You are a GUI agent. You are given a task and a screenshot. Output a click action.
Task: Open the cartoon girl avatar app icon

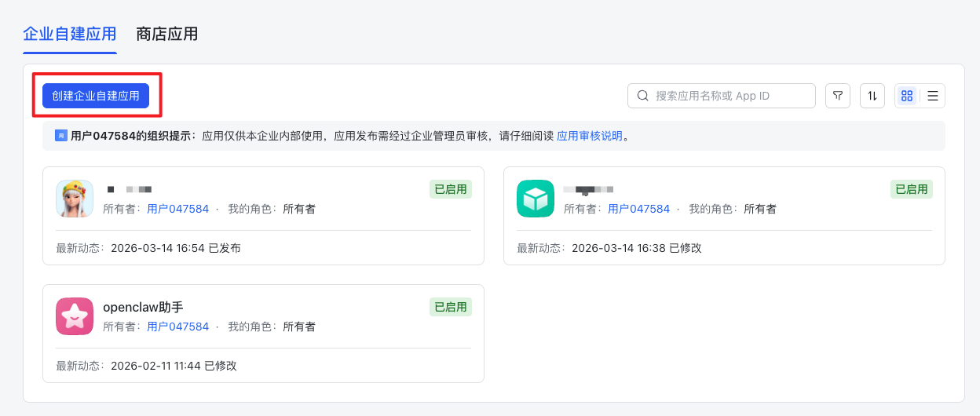click(x=75, y=199)
